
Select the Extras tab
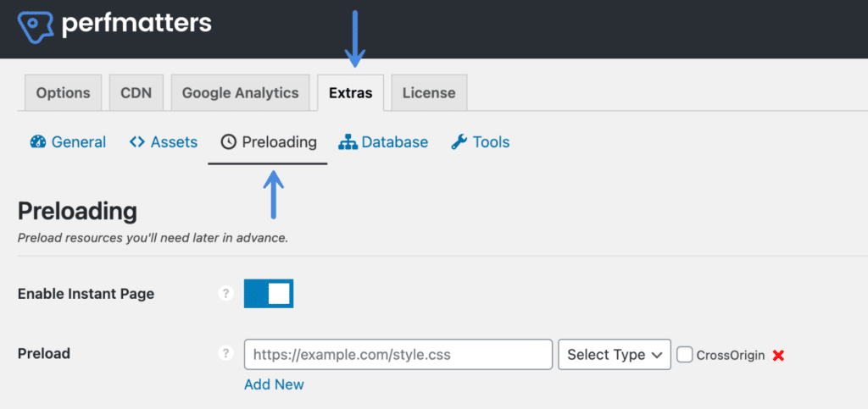coord(350,93)
